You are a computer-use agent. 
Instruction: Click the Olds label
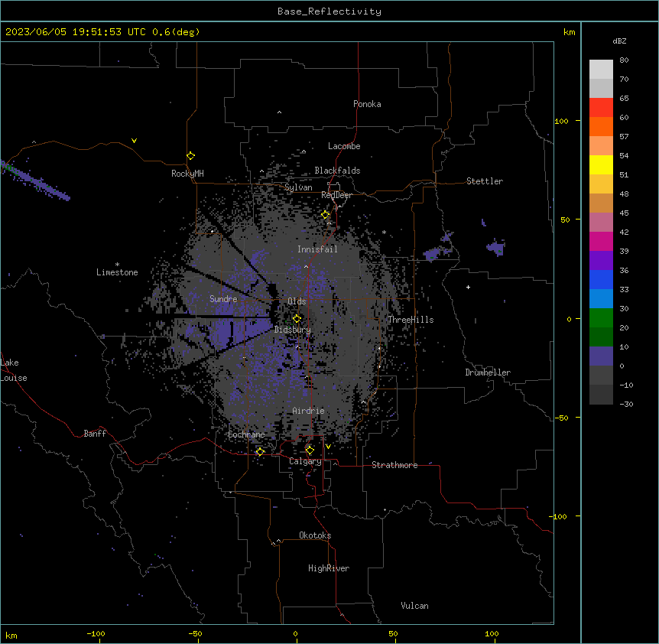click(297, 301)
